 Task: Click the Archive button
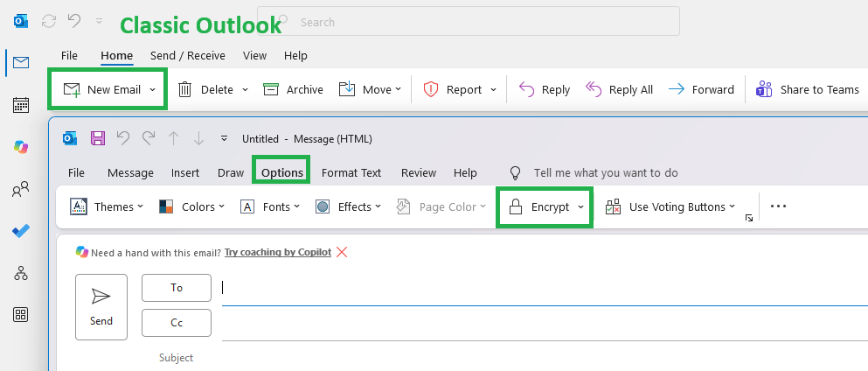click(293, 90)
